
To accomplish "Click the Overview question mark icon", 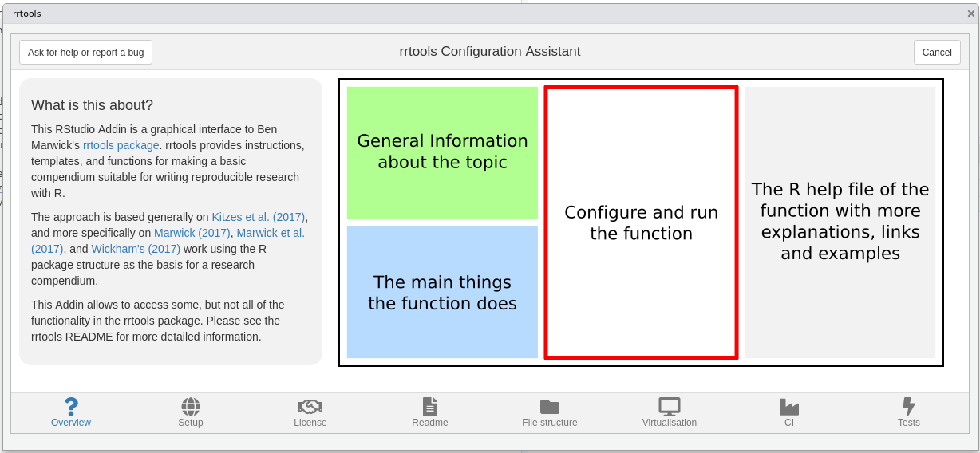I will click(x=71, y=407).
